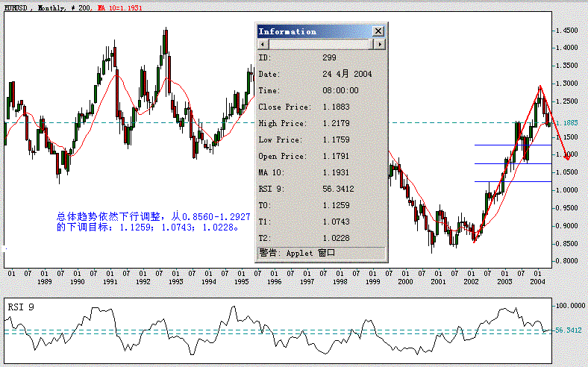588x367 pixels.
Task: Select the High Price value 1.2179
Action: 336,123
